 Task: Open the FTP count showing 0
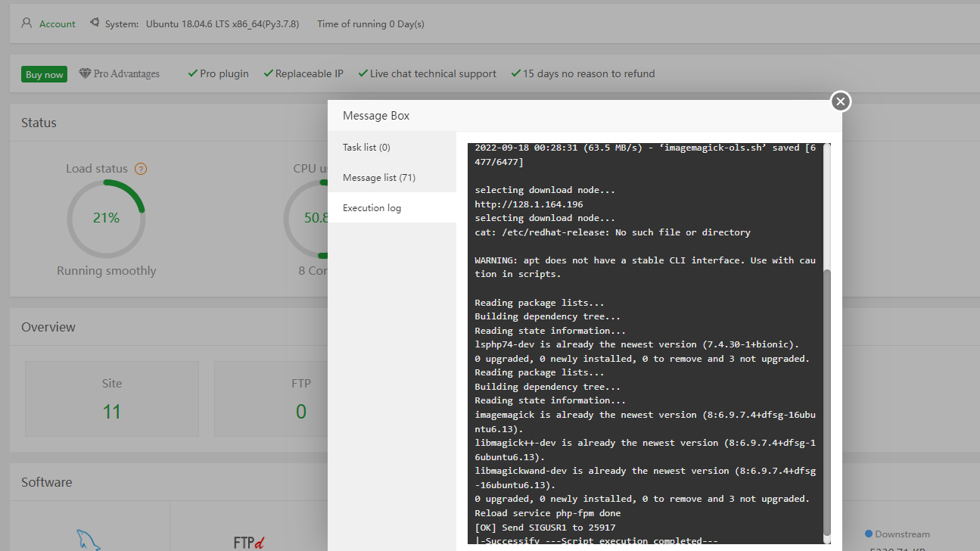301,411
